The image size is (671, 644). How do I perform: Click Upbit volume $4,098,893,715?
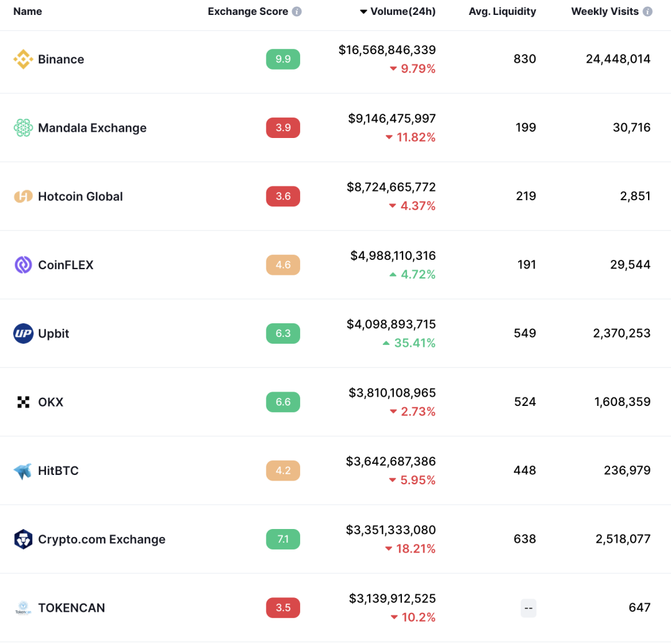click(391, 324)
